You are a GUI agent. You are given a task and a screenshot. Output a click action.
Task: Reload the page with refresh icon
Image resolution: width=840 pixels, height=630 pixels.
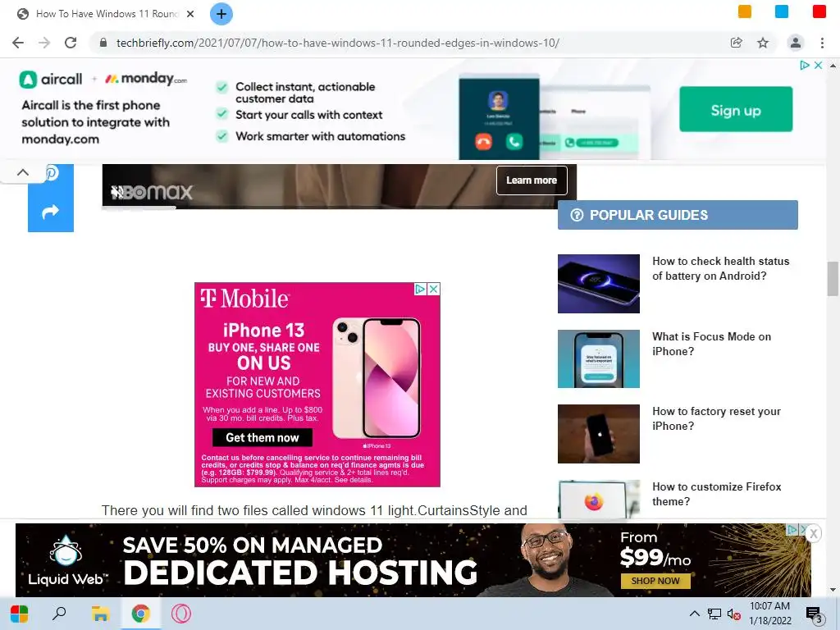[71, 43]
